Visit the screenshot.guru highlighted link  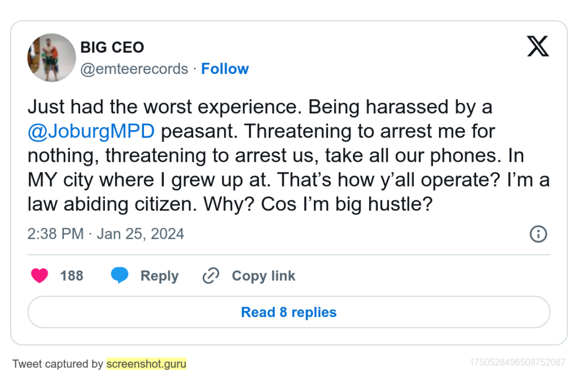click(x=146, y=364)
